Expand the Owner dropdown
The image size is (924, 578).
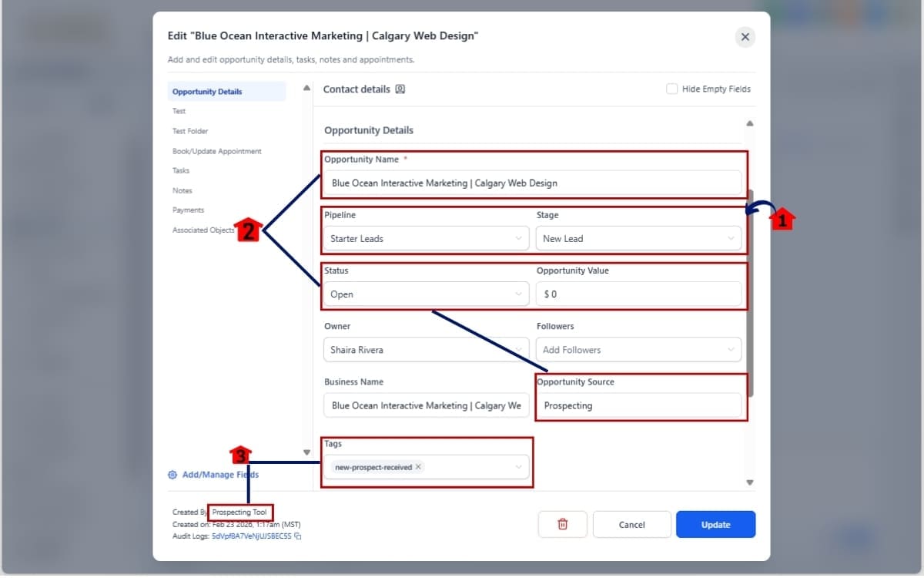click(x=425, y=350)
